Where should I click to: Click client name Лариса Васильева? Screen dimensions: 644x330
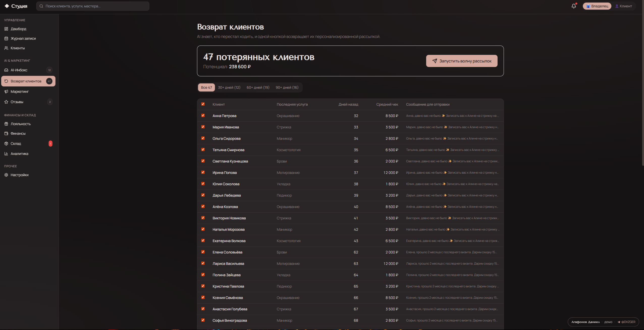(x=228, y=264)
